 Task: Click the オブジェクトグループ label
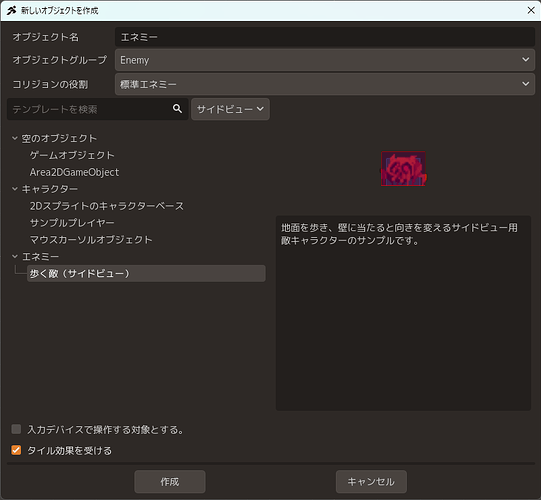[x=60, y=60]
